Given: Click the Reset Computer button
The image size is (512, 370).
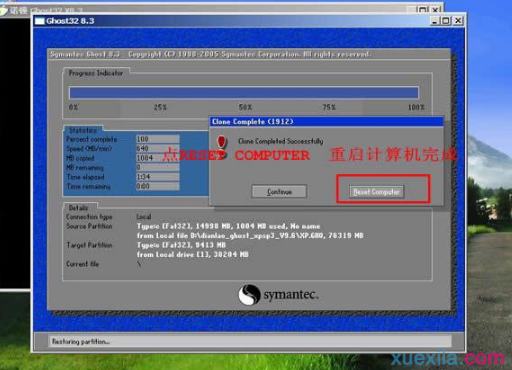Looking at the screenshot, I should tap(377, 192).
